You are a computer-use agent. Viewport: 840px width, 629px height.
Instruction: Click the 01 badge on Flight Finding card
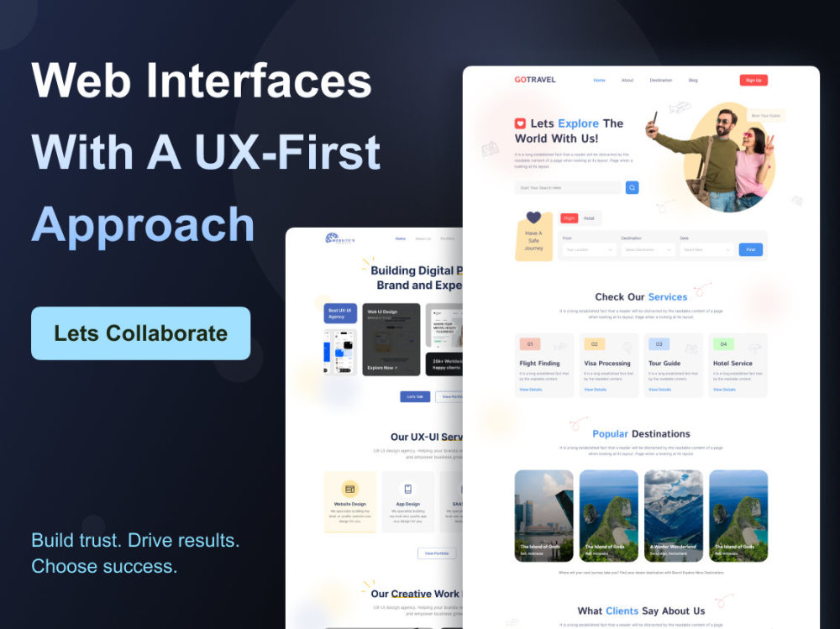coord(530,344)
